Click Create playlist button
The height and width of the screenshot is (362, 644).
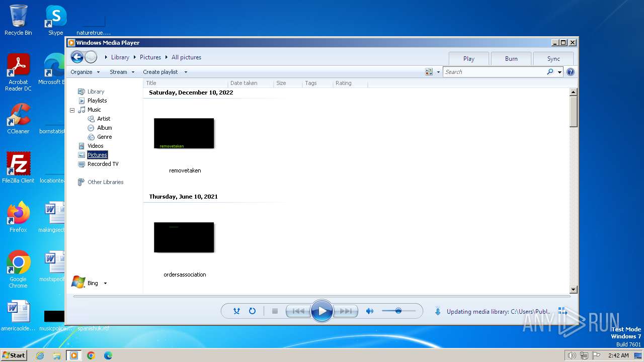tap(160, 72)
